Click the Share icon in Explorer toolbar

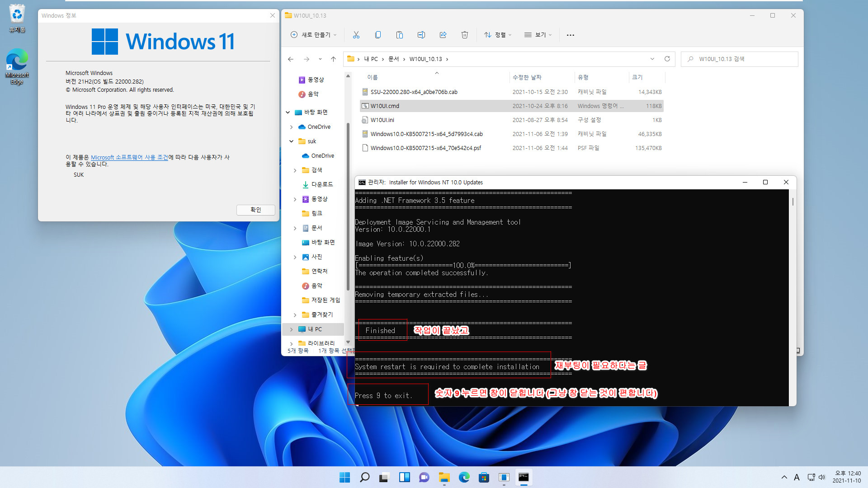tap(443, 35)
